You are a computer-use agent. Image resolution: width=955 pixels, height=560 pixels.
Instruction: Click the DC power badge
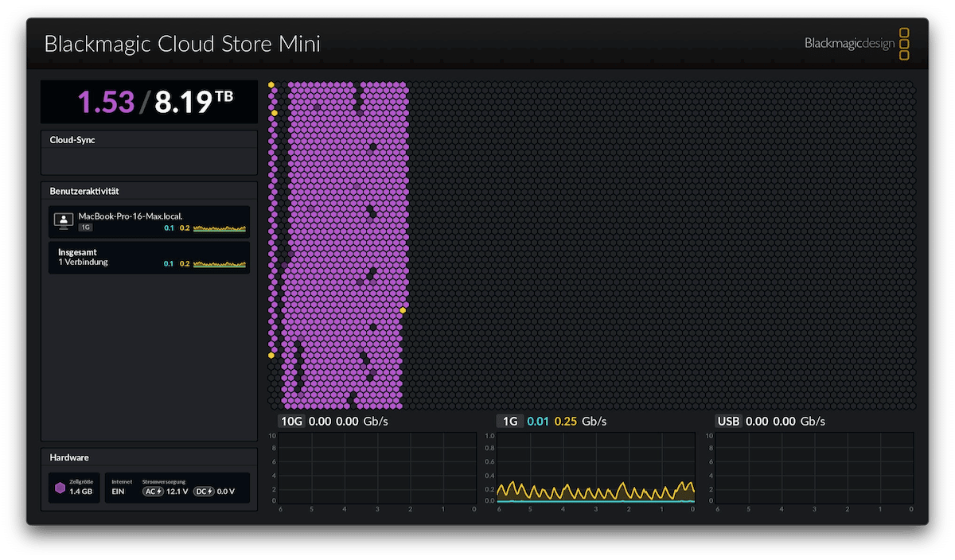[x=204, y=492]
